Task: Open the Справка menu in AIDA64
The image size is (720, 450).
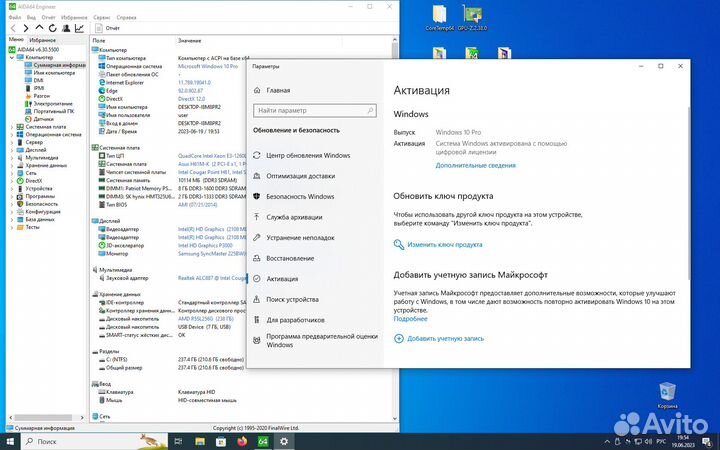Action: 126,17
